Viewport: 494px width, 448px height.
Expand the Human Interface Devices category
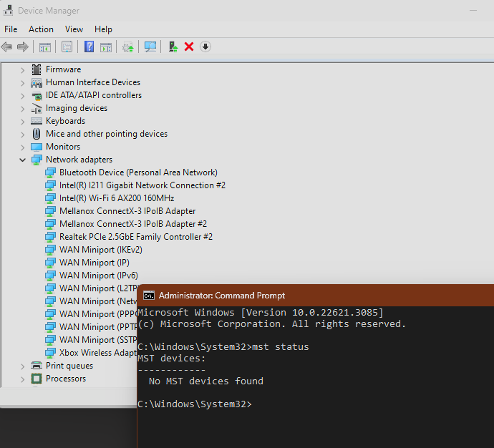pos(22,83)
